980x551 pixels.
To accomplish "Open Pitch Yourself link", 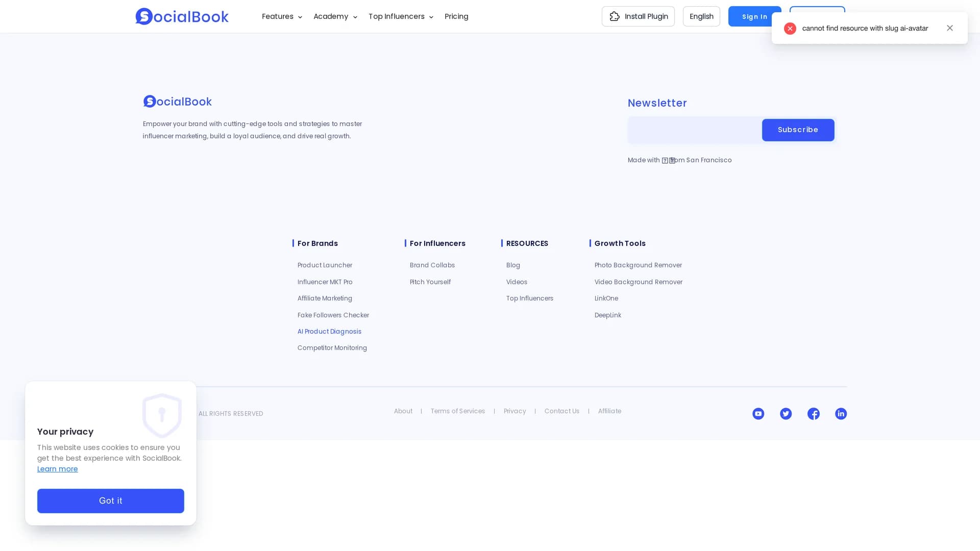I will click(430, 282).
